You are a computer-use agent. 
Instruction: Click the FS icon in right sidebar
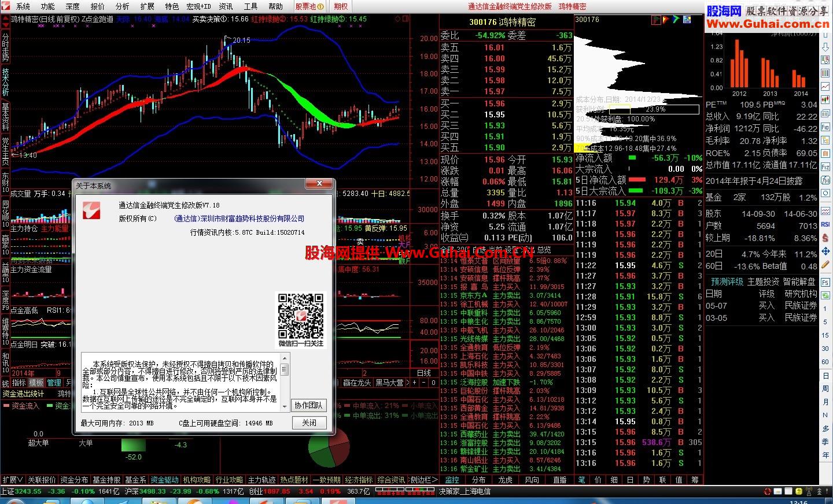[x=825, y=283]
